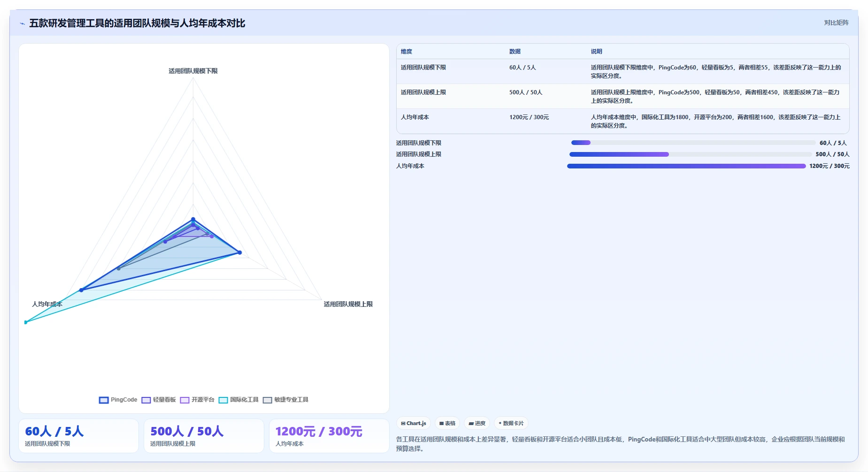The image size is (868, 472).
Task: Click the 维度 table column header
Action: coord(407,52)
